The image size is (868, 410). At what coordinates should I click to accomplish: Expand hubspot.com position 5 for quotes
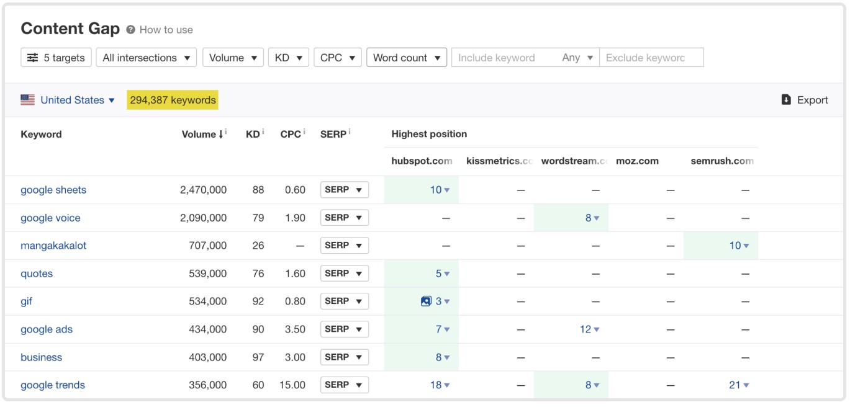coord(443,274)
